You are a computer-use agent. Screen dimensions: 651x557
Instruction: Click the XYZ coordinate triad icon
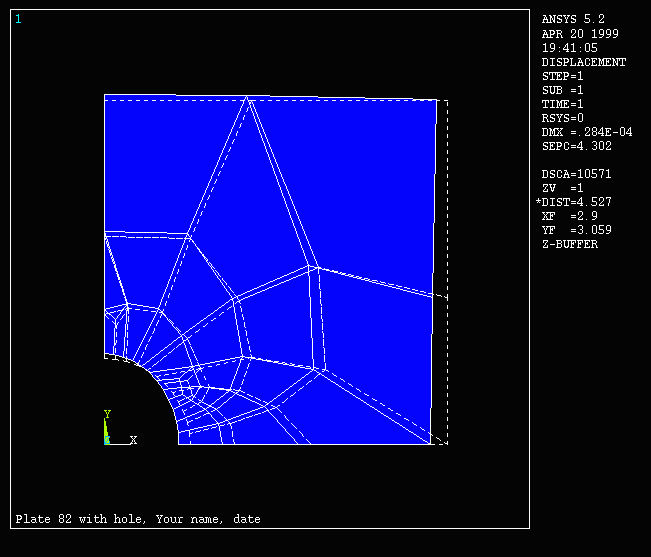tap(120, 428)
